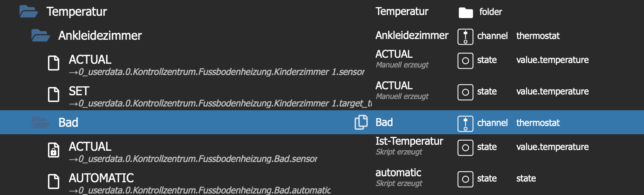Click the white folder type icon

(466, 13)
